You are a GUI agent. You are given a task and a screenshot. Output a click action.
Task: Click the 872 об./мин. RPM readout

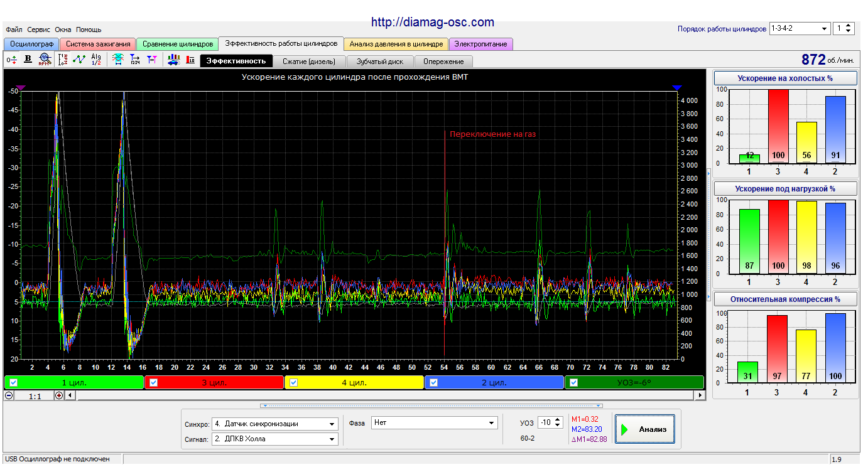click(x=828, y=60)
